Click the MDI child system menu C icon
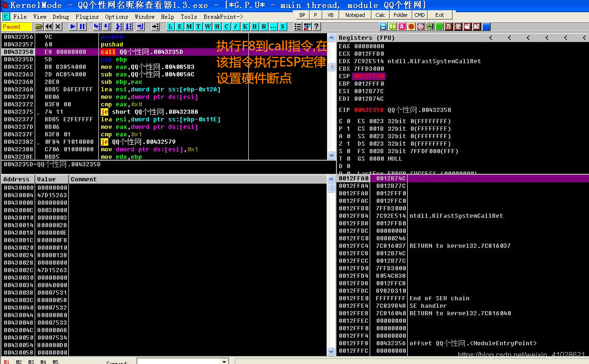This screenshot has width=589, height=364. (6, 16)
